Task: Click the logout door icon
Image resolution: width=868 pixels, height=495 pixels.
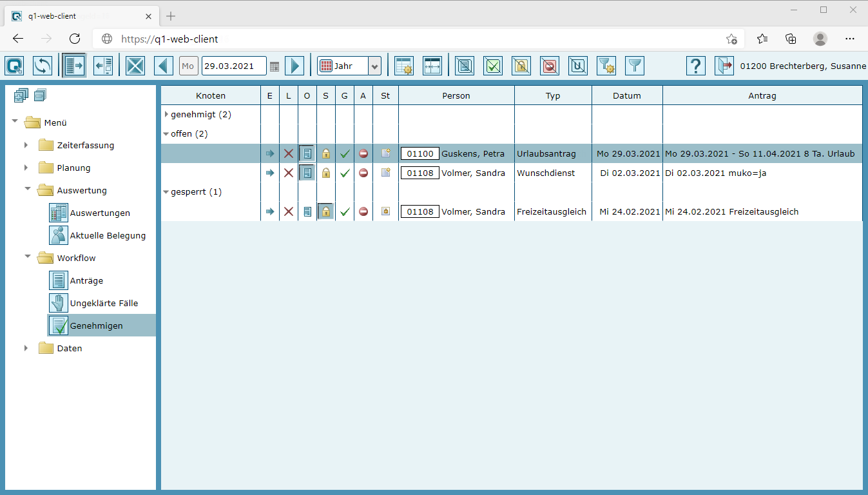Action: [x=724, y=66]
